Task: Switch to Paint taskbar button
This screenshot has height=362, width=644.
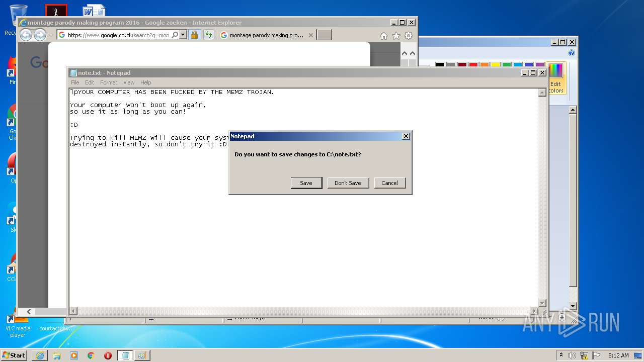Action: pyautogui.click(x=142, y=355)
